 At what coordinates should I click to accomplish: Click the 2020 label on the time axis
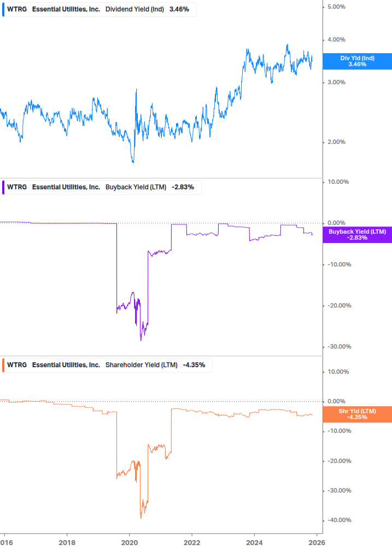pyautogui.click(x=129, y=543)
